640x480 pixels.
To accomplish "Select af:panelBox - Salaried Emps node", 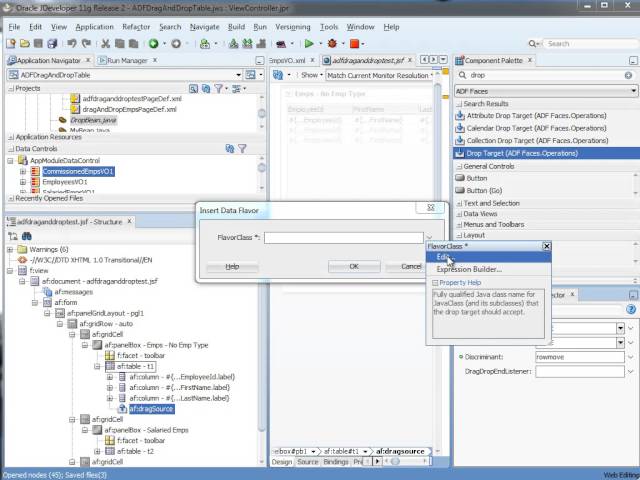I will (x=146, y=430).
